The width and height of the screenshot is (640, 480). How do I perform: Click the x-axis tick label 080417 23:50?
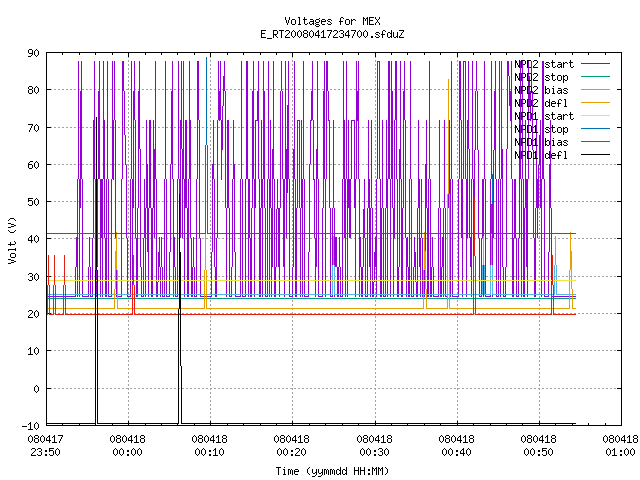[45, 446]
